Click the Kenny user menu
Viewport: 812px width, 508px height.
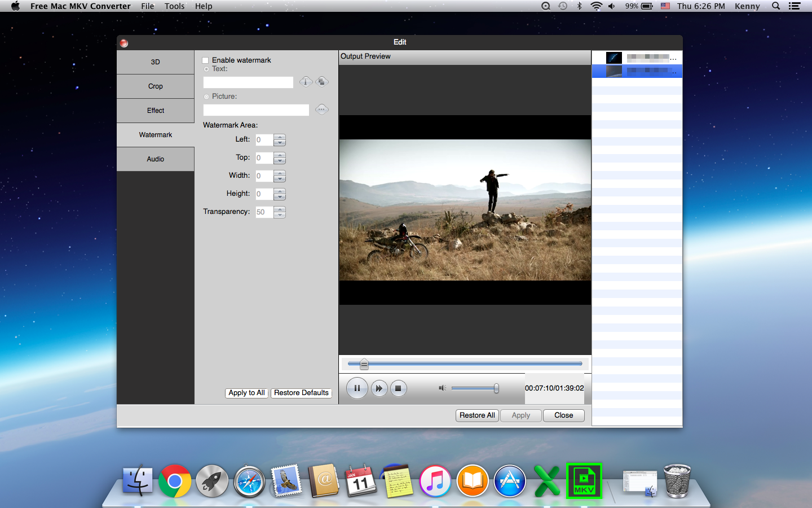747,6
